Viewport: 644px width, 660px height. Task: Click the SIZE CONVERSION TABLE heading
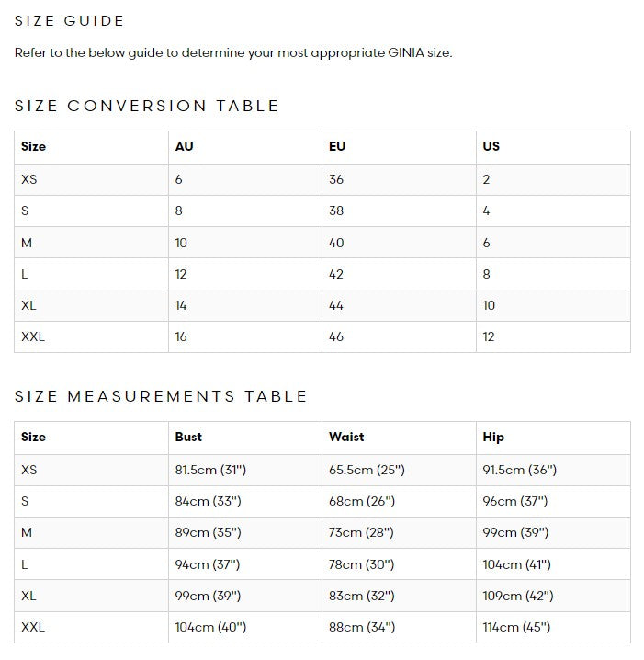tap(147, 106)
